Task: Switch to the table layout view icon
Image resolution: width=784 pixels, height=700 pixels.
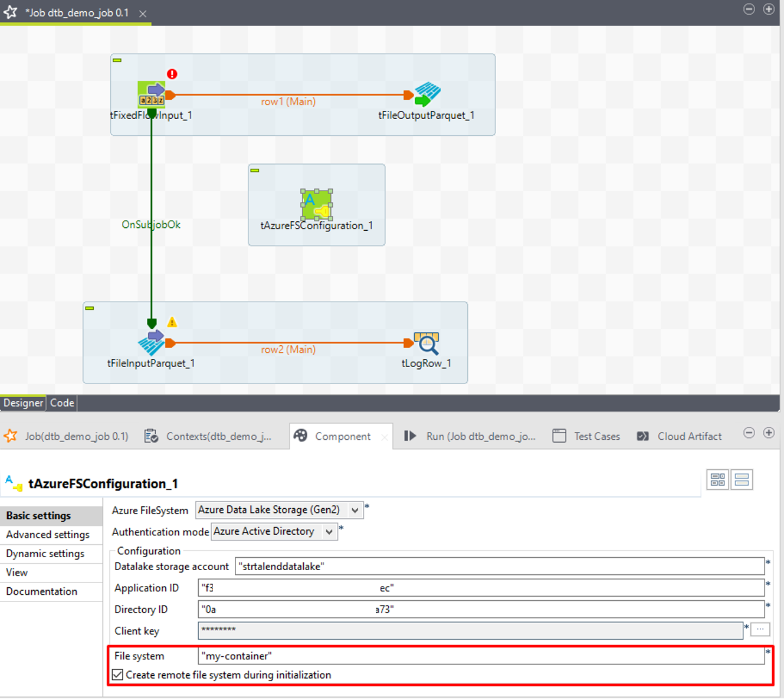Action: click(x=742, y=480)
